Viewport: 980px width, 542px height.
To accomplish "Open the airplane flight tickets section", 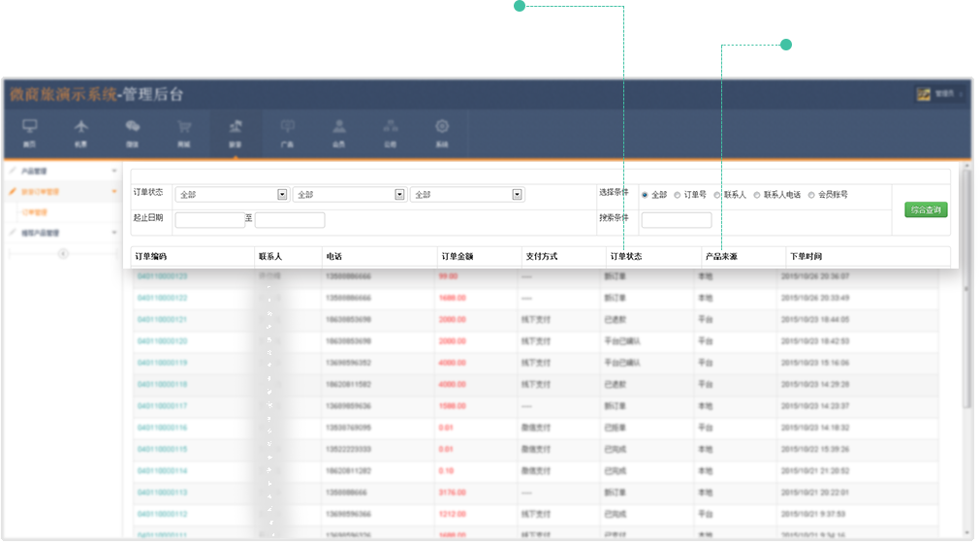I will coord(80,131).
